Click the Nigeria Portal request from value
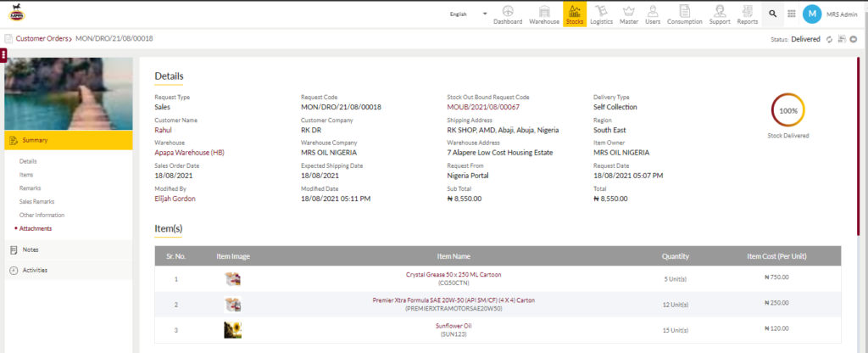The height and width of the screenshot is (353, 868). pyautogui.click(x=468, y=176)
